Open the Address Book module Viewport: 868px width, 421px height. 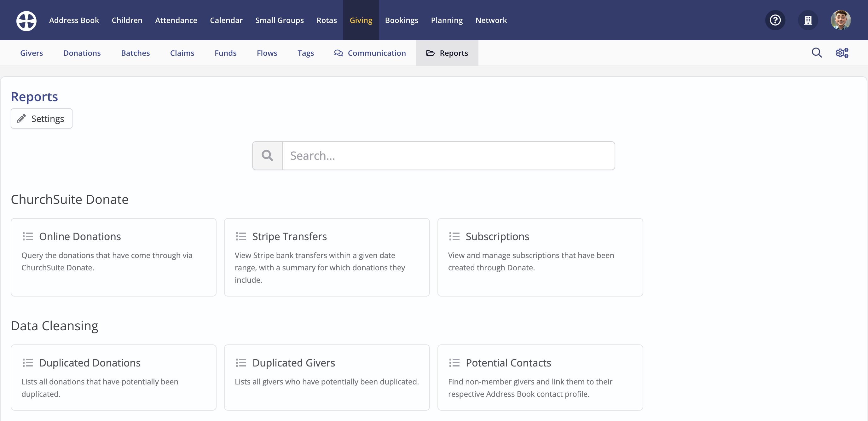(74, 20)
